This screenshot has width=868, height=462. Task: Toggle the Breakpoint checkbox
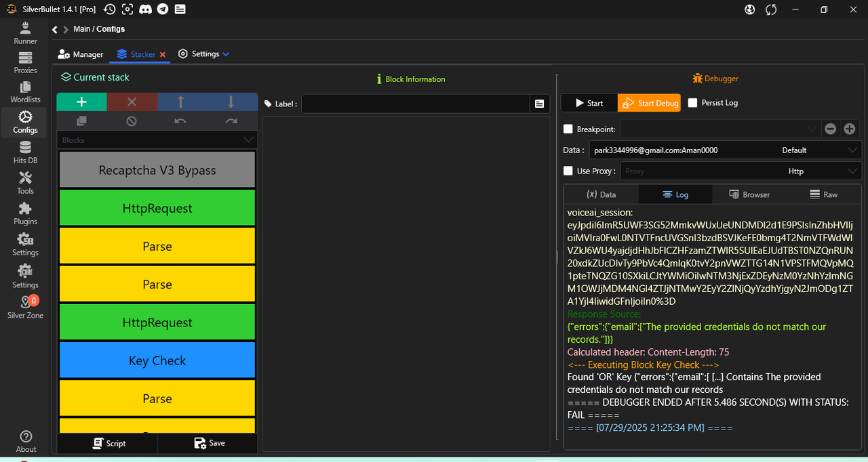pyautogui.click(x=568, y=129)
